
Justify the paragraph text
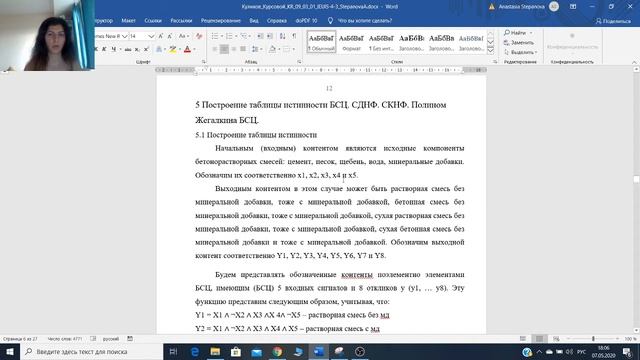[x=243, y=49]
